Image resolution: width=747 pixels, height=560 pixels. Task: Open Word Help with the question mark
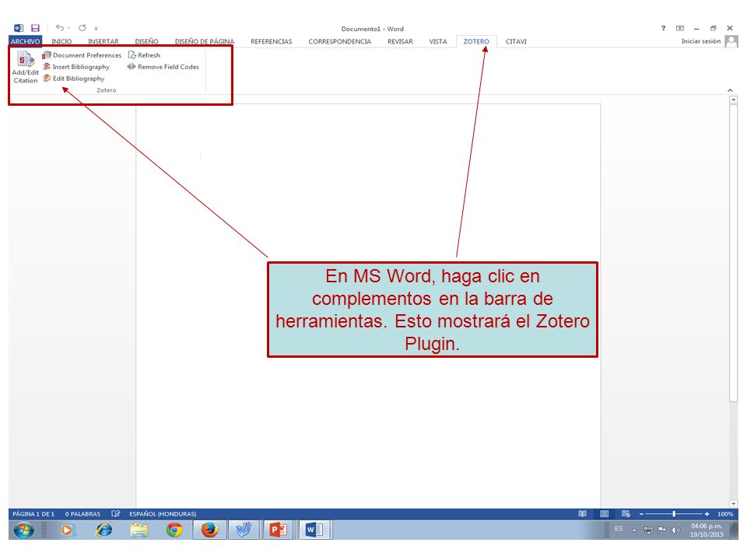pyautogui.click(x=663, y=28)
